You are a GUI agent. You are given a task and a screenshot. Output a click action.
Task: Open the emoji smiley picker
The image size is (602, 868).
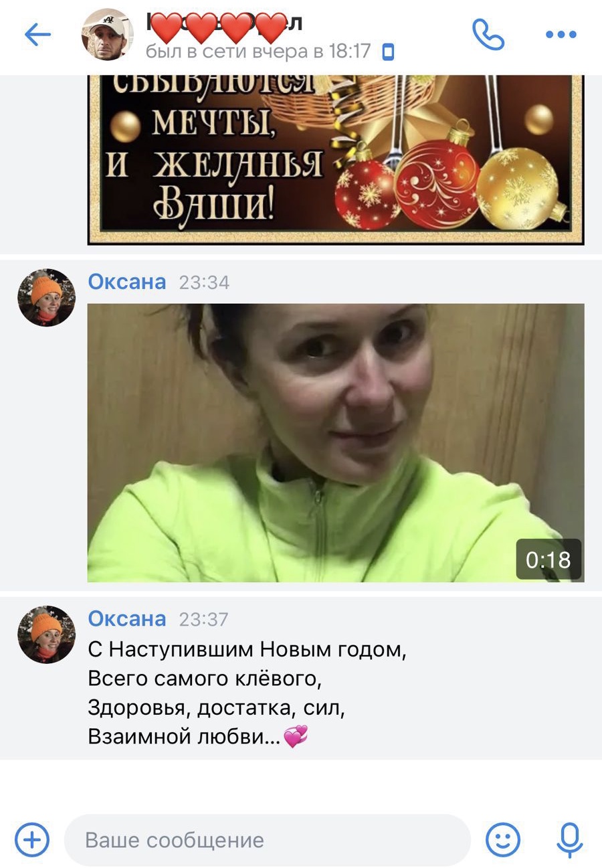502,839
